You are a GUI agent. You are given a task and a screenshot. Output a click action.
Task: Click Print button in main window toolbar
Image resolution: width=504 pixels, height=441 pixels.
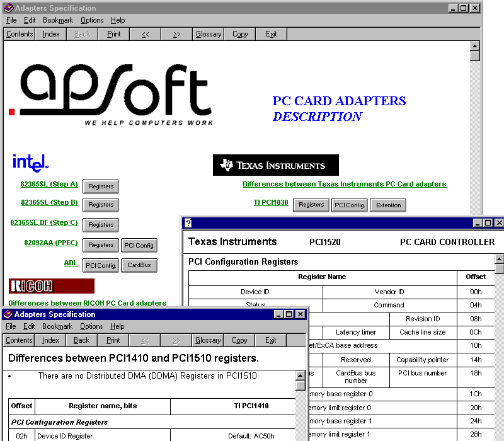[114, 34]
